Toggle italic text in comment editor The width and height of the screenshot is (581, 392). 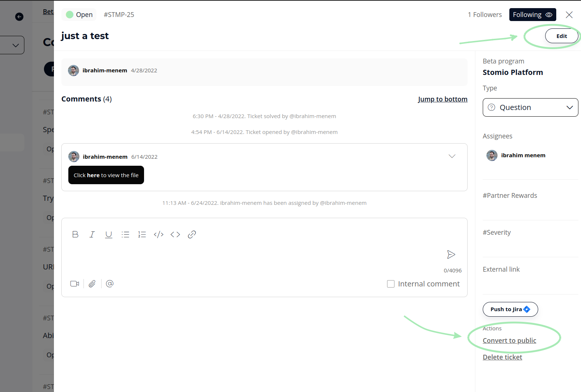(x=92, y=234)
